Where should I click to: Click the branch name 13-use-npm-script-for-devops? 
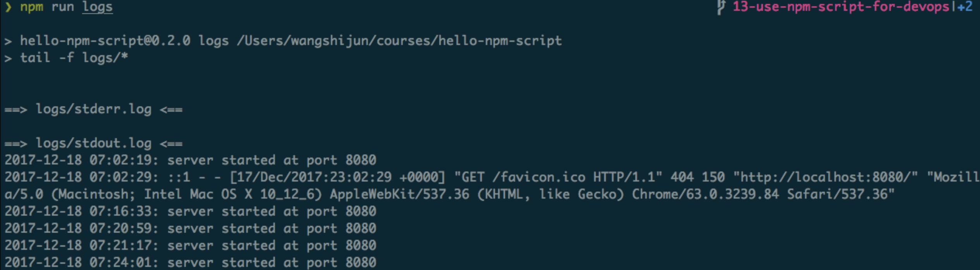click(841, 7)
